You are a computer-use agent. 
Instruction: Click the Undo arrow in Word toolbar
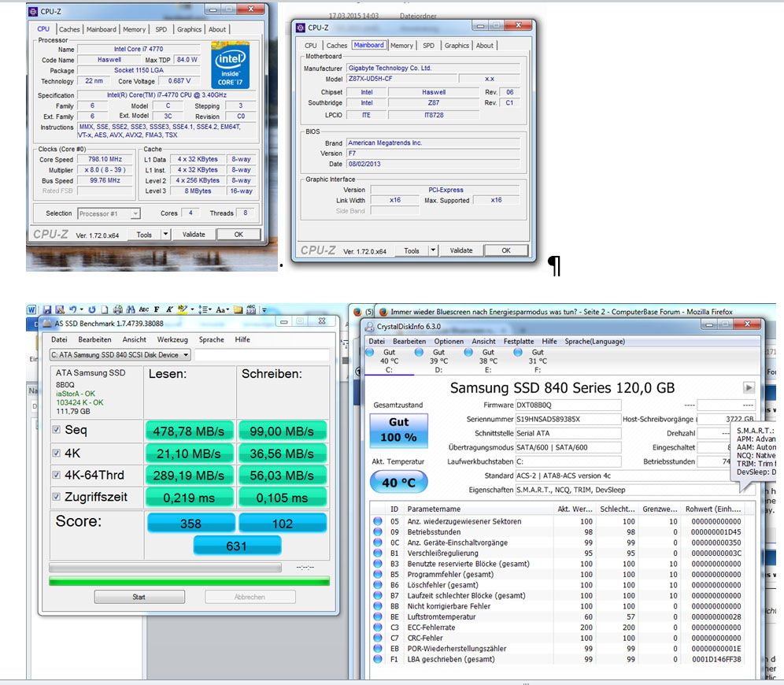point(73,309)
